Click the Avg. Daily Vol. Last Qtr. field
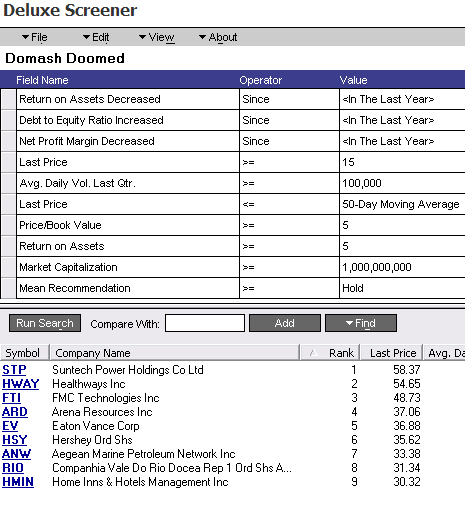Viewport: 465px width, 507px height. point(128,183)
